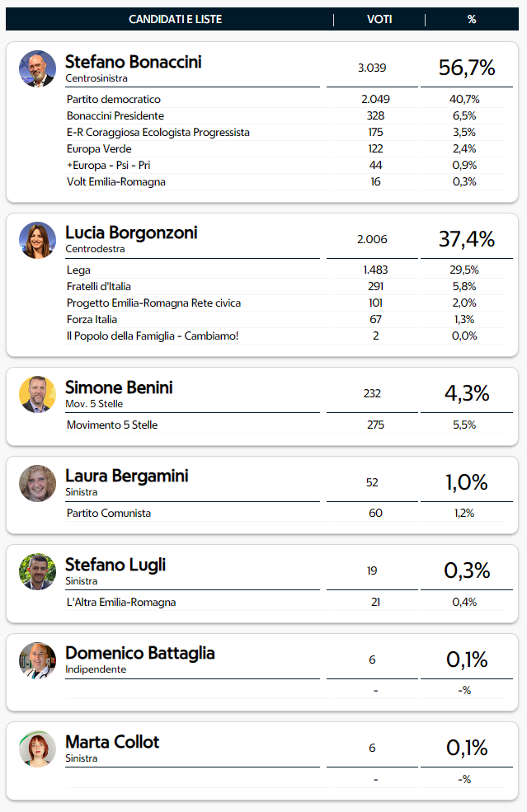Click the Partito Comunista list name
This screenshot has height=812, width=527.
coord(109,514)
